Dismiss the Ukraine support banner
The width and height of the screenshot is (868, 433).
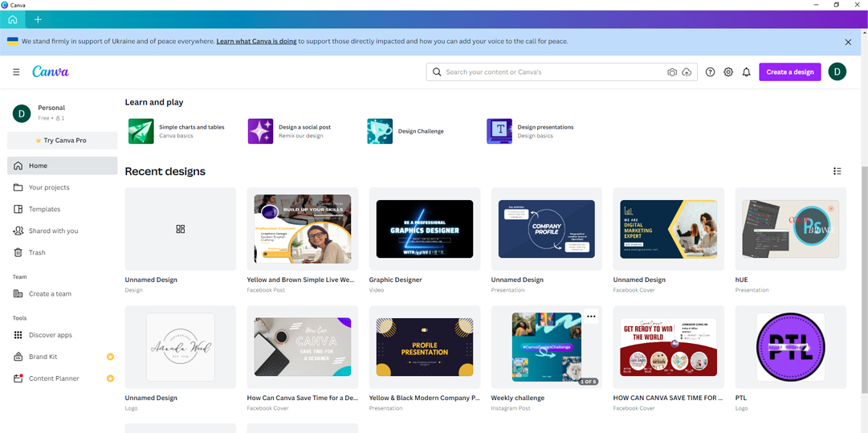click(x=848, y=42)
